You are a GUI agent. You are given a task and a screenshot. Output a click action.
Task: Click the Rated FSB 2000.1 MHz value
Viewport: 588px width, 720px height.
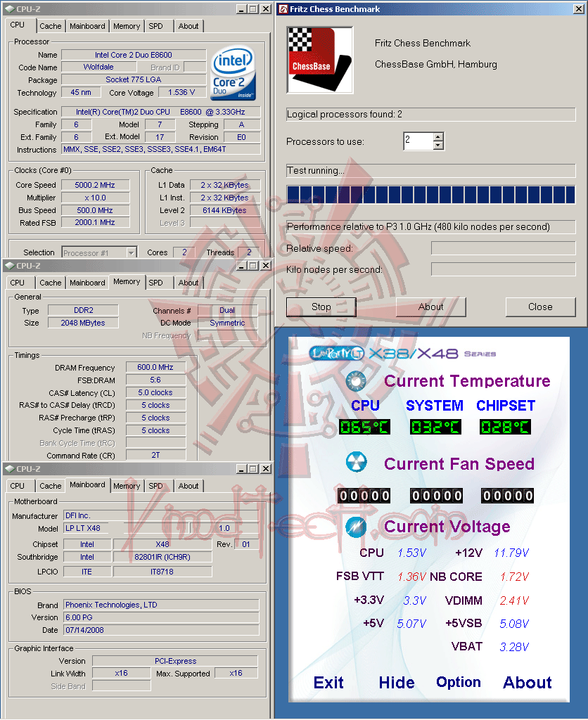tap(95, 222)
